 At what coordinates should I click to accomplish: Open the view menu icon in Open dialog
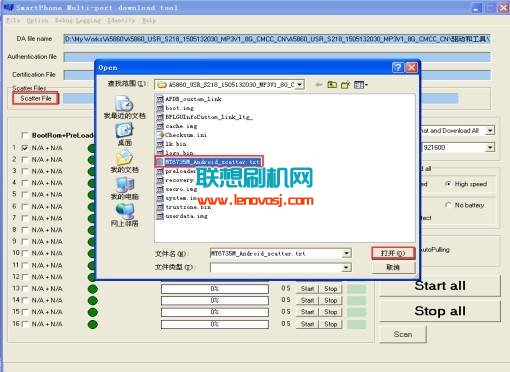click(x=361, y=85)
